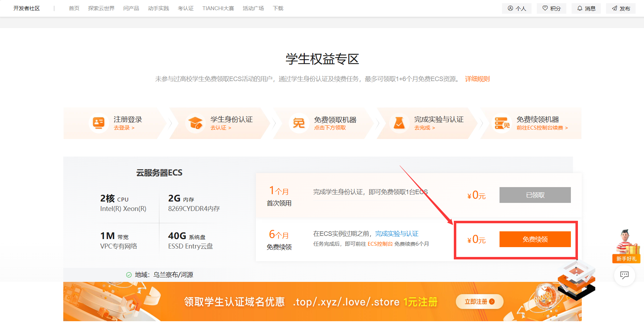The width and height of the screenshot is (644, 324).
Task: Open the 问产品 menu
Action: (131, 8)
